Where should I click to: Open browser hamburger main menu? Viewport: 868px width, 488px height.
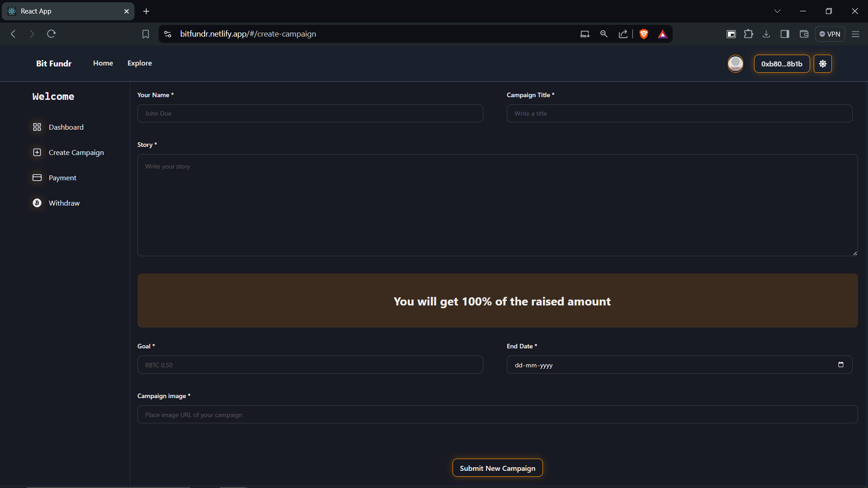[855, 34]
